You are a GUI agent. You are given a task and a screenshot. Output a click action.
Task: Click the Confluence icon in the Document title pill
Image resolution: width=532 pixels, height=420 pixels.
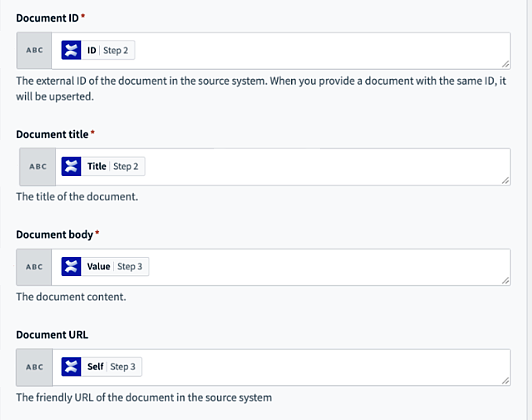[71, 166]
